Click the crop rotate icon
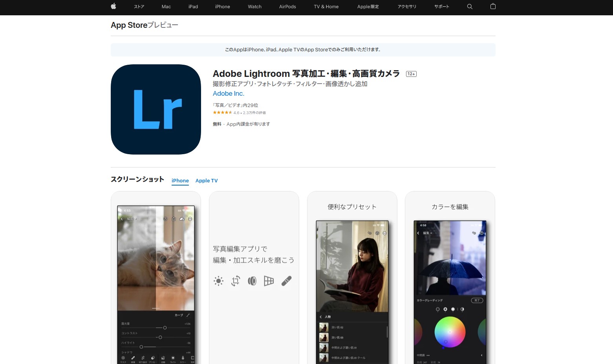 tap(236, 281)
